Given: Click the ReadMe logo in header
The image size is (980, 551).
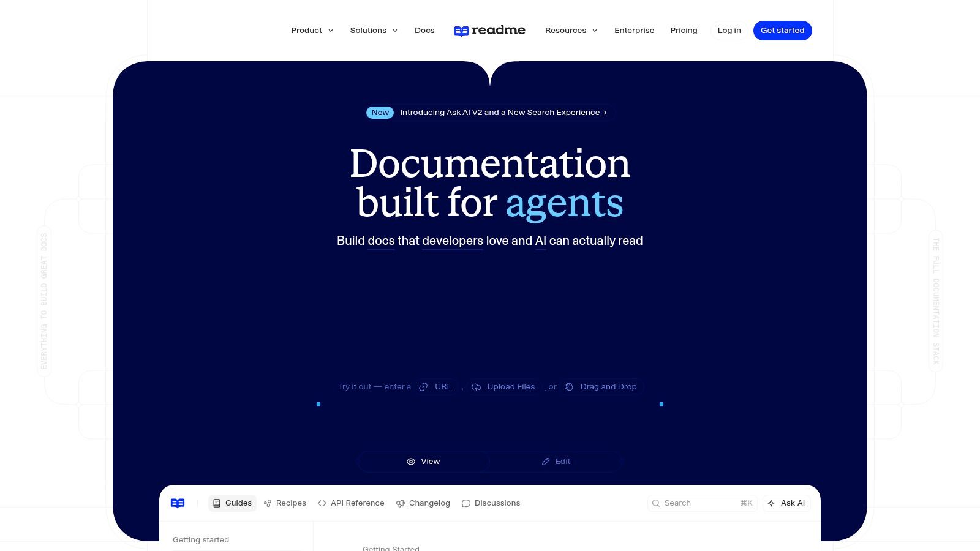Looking at the screenshot, I should click(x=489, y=31).
